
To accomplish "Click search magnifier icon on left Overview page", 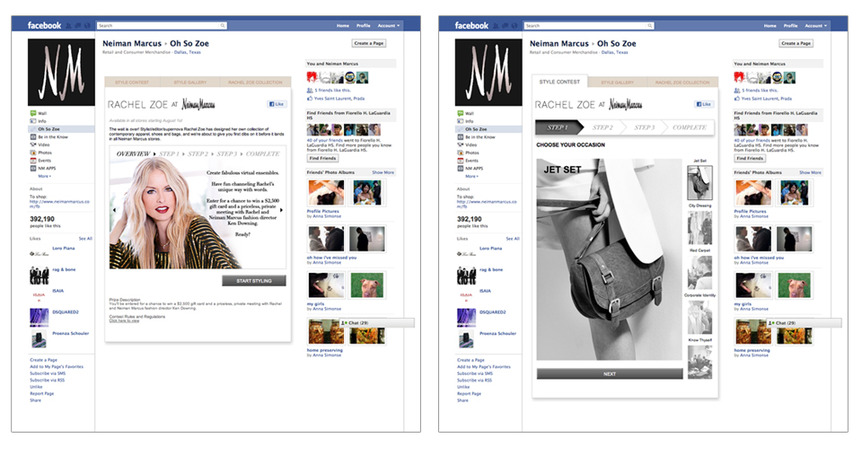I will click(x=223, y=26).
